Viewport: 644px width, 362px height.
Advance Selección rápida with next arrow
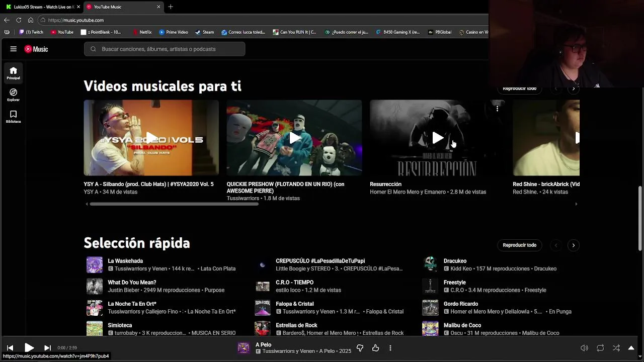point(574,245)
